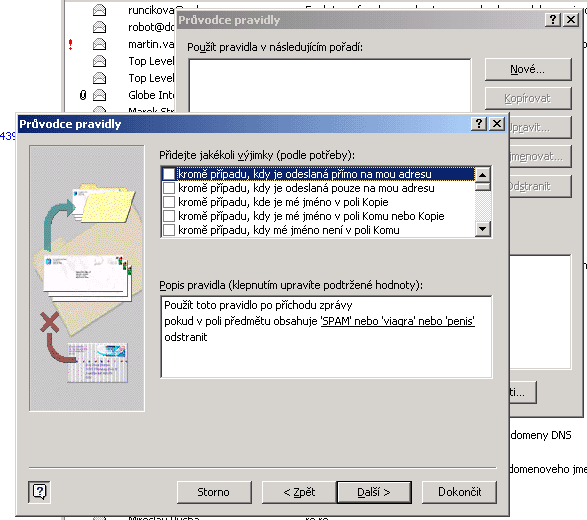Click the envelope icon next to runcikova message
587x520 pixels.
coord(99,10)
